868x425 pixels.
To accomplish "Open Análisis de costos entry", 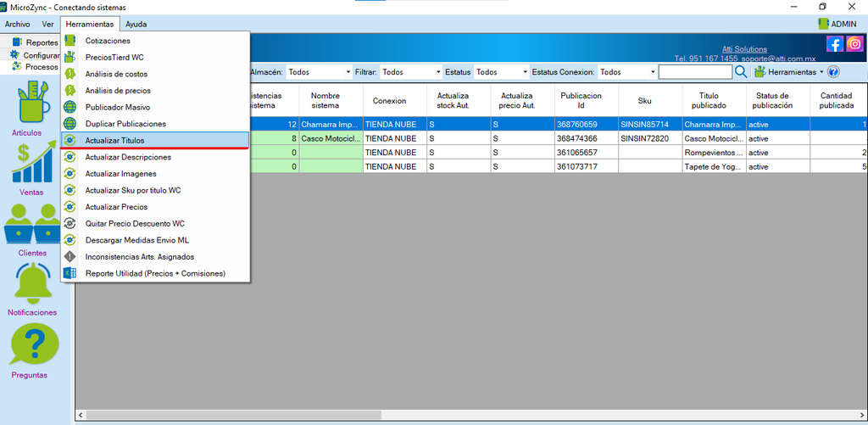I will (155, 74).
